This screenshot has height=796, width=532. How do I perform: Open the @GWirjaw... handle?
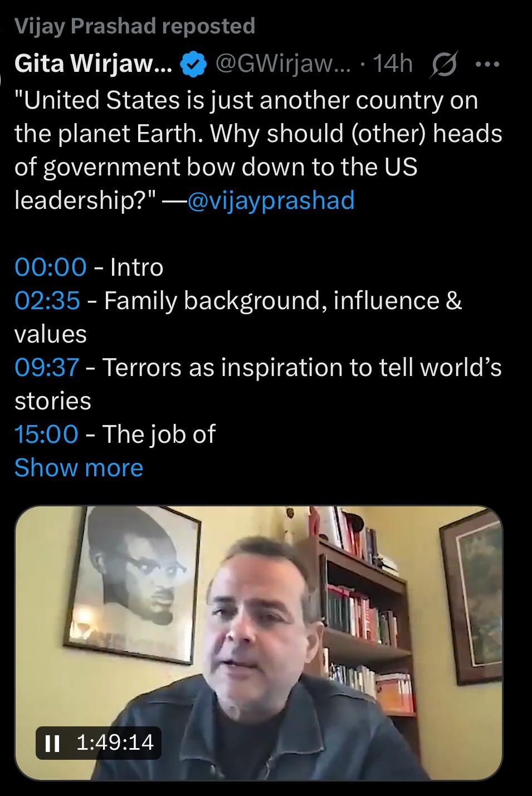pyautogui.click(x=283, y=65)
